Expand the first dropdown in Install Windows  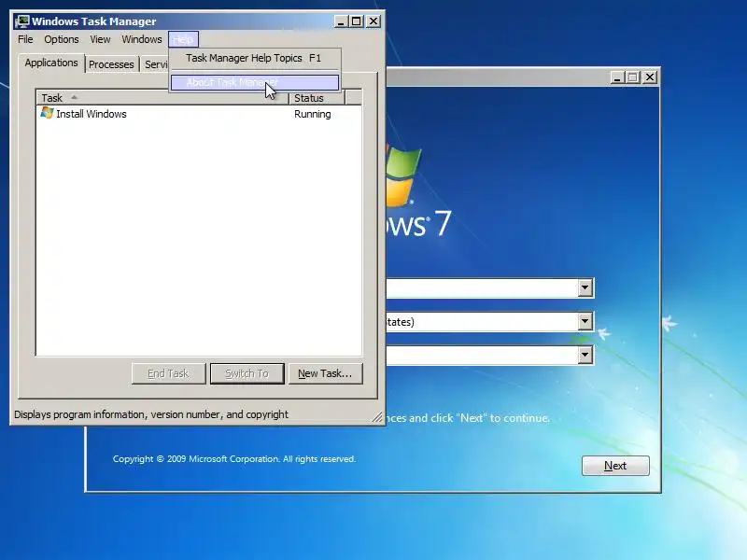pos(585,287)
